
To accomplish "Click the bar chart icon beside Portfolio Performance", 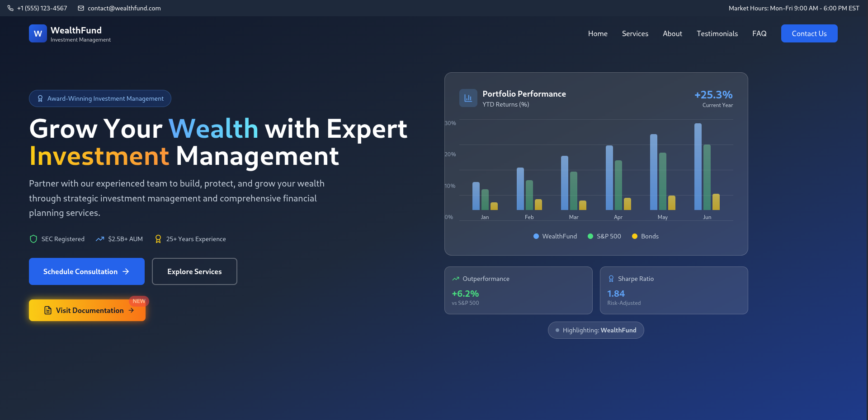I will 468,98.
